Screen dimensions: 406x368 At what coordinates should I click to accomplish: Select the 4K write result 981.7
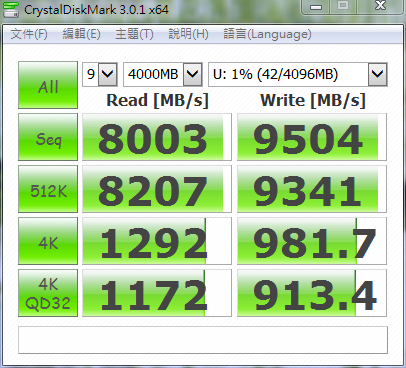pos(312,241)
